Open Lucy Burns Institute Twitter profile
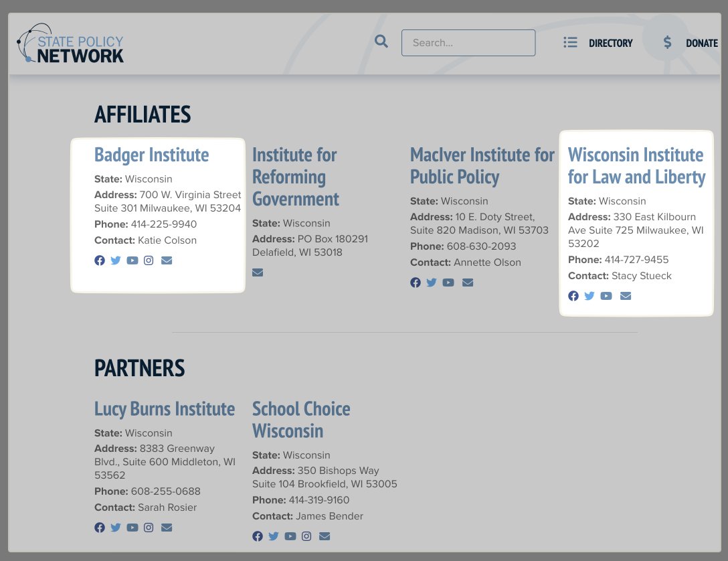Screen dimensions: 728x561 (116, 528)
